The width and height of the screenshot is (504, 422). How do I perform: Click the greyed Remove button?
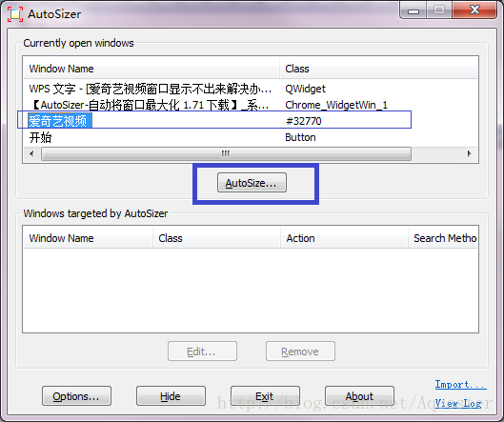pos(300,352)
